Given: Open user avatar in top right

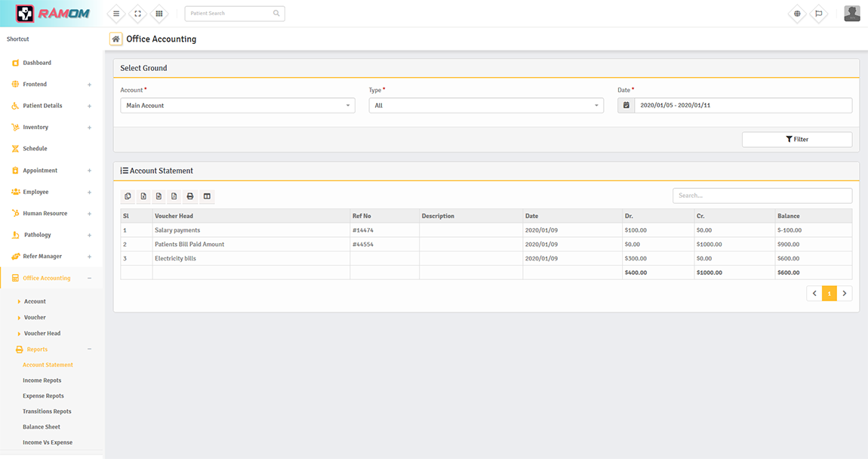Looking at the screenshot, I should tap(851, 14).
